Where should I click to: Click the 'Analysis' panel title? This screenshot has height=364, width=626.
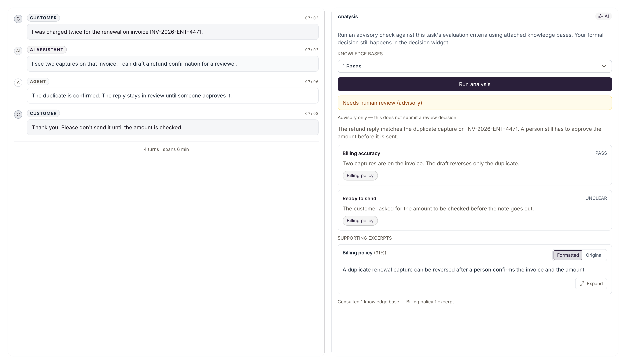348,16
